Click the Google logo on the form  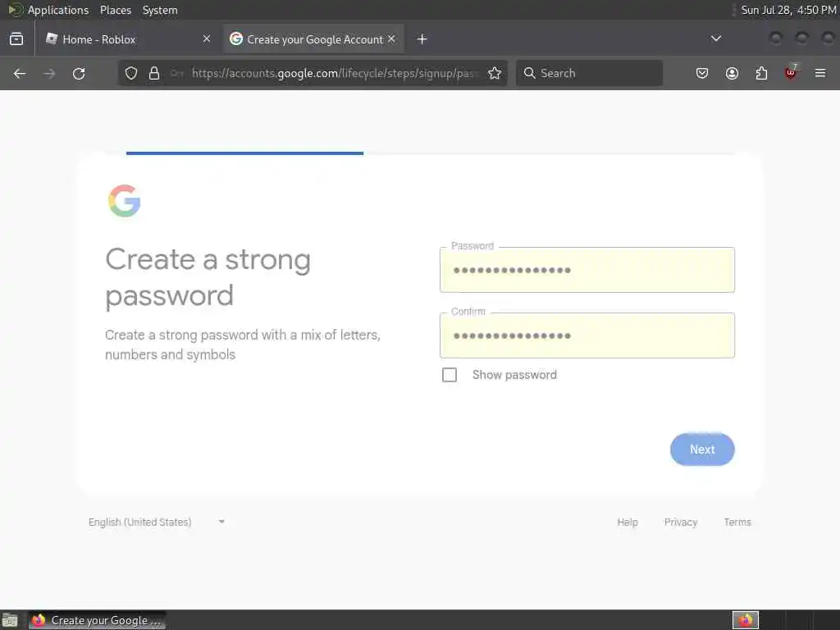[x=125, y=201]
